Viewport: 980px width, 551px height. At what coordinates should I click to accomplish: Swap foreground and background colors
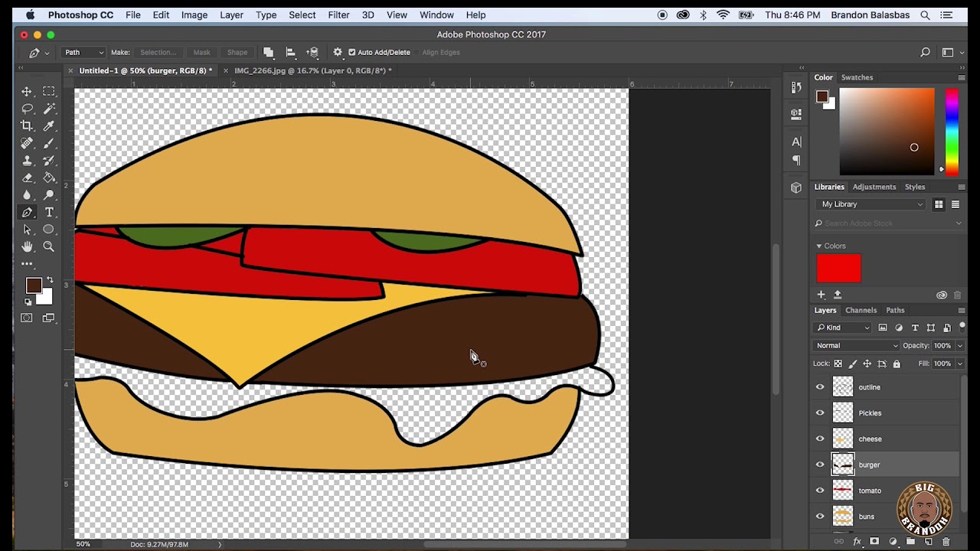pyautogui.click(x=50, y=280)
